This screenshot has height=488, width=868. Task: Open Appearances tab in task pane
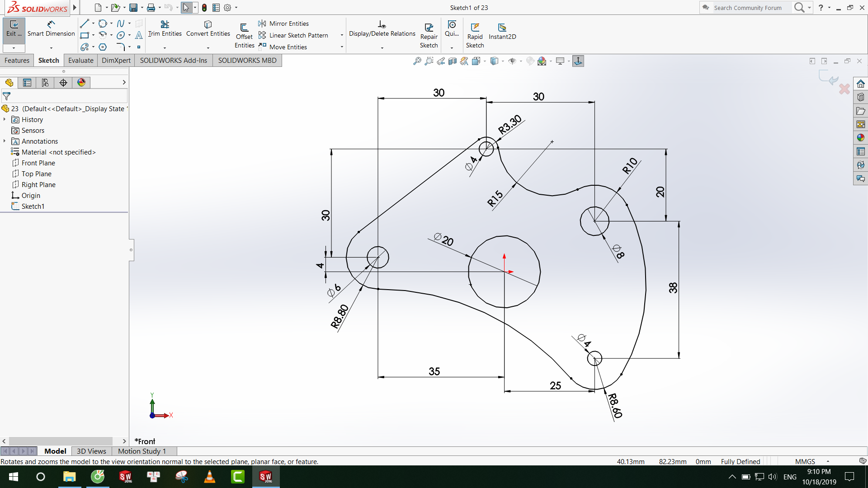(x=860, y=138)
